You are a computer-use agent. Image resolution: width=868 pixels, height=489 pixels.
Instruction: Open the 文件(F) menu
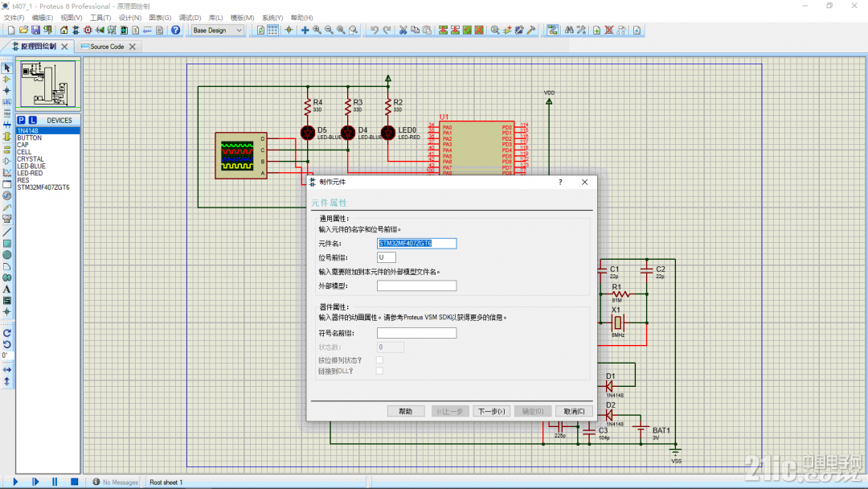tap(14, 18)
